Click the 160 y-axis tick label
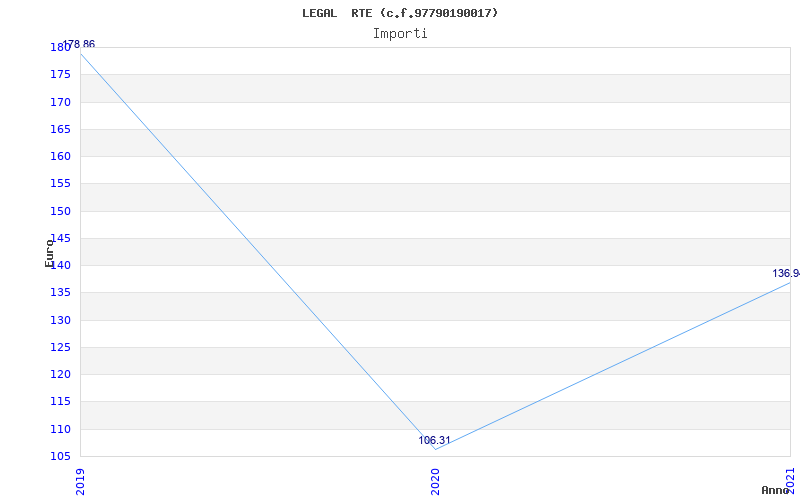 click(60, 157)
